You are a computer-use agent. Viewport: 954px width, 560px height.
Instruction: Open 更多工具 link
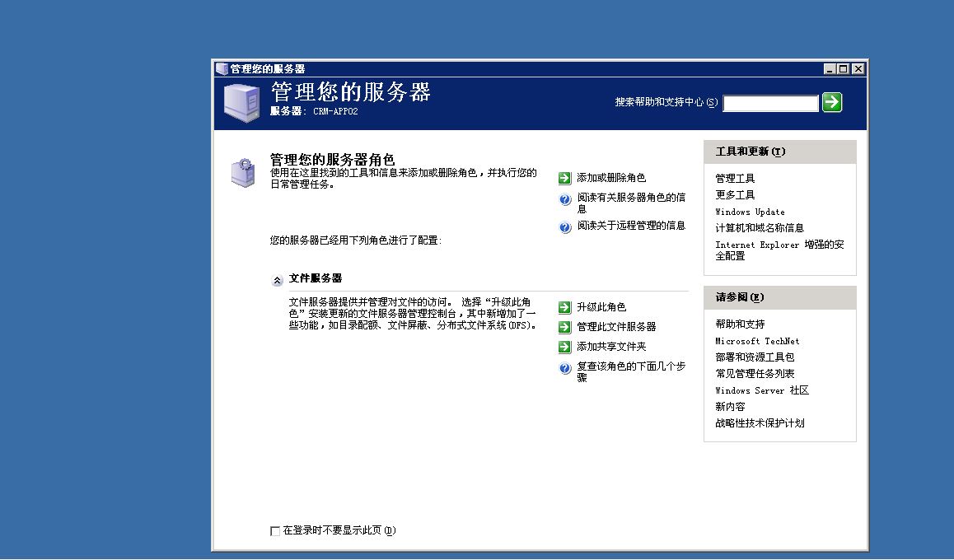pyautogui.click(x=735, y=194)
